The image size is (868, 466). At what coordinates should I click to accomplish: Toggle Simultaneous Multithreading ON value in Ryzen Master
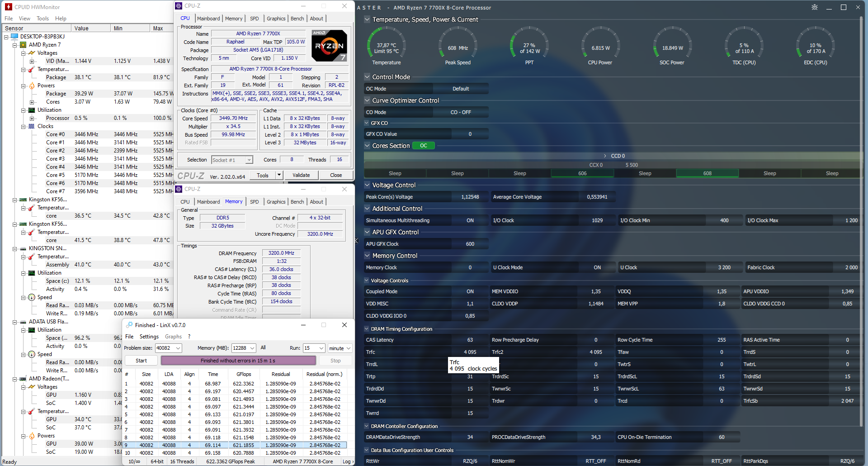(470, 220)
